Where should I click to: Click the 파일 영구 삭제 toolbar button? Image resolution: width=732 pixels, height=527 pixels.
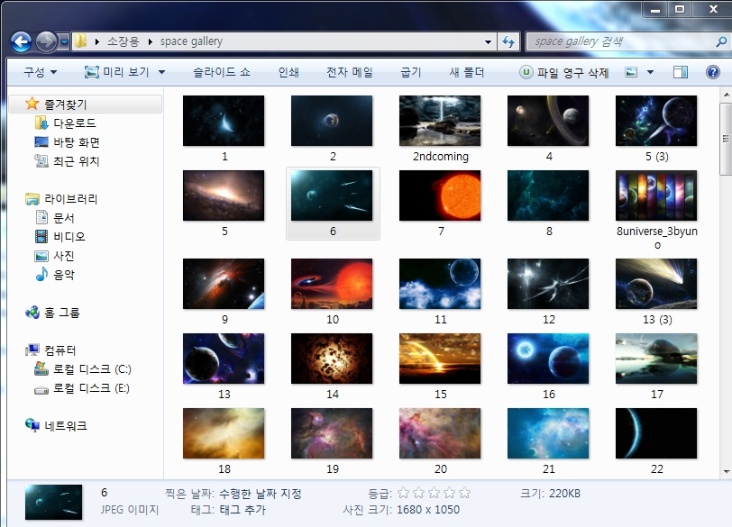(x=564, y=73)
